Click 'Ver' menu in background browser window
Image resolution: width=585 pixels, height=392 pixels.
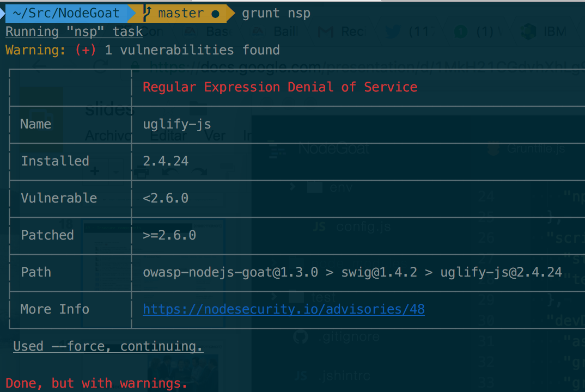(x=215, y=136)
